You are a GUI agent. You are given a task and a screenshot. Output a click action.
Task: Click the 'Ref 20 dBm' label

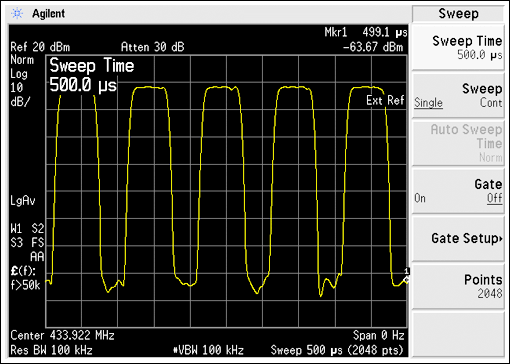(40, 47)
